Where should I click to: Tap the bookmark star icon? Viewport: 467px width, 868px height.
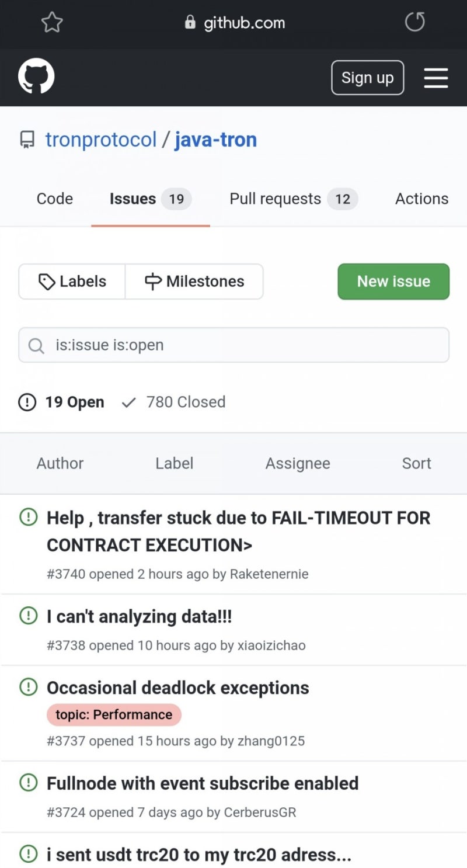coord(52,23)
